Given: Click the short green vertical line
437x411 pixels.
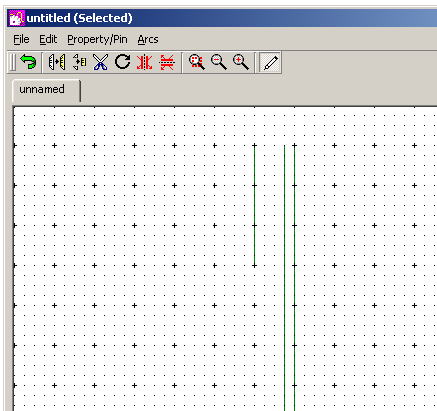Looking at the screenshot, I should (255, 205).
